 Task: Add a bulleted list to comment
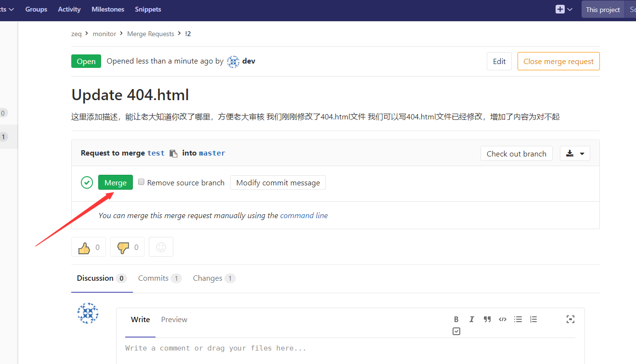pyautogui.click(x=518, y=319)
